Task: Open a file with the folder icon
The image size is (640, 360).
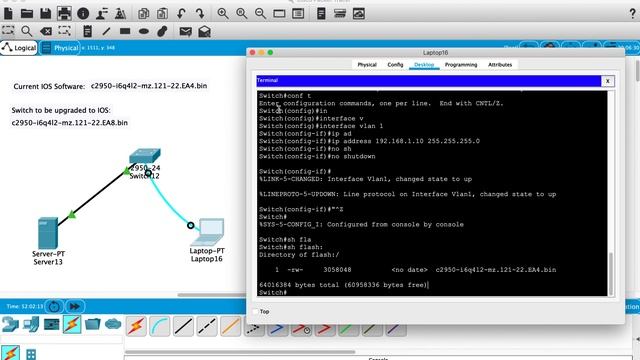Action: click(27, 14)
